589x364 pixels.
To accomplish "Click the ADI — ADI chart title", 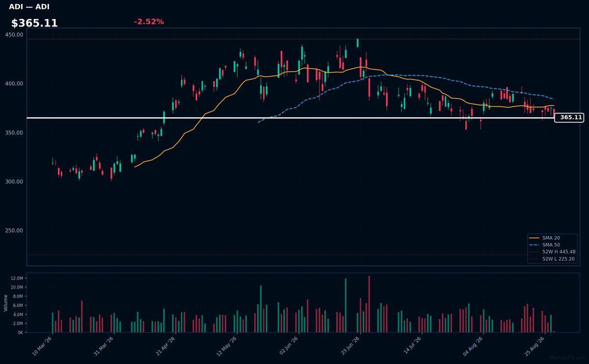I will 29,7.
